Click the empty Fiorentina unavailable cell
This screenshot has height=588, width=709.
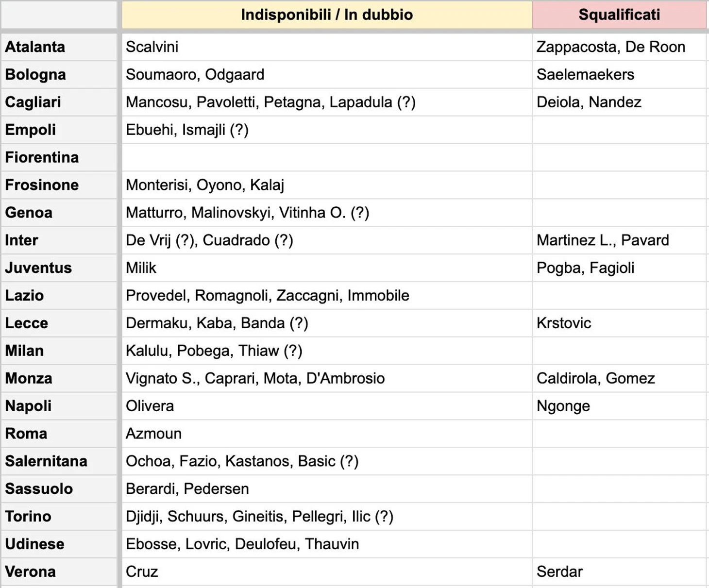[327, 157]
